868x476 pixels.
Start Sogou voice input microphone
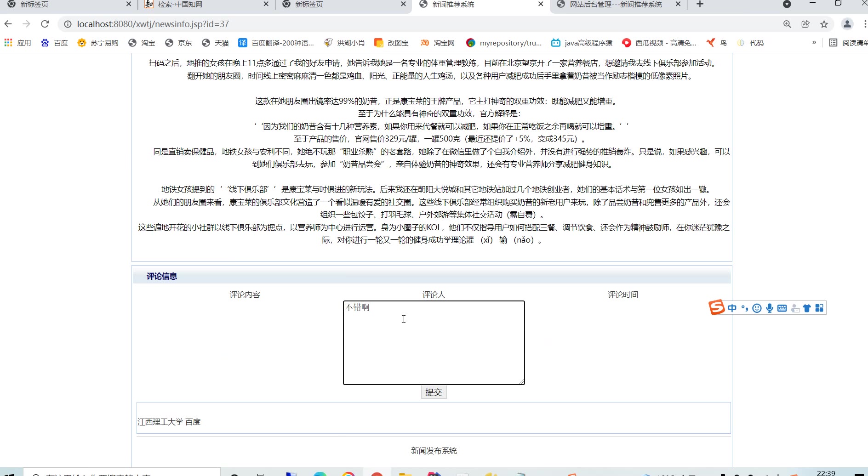(769, 308)
